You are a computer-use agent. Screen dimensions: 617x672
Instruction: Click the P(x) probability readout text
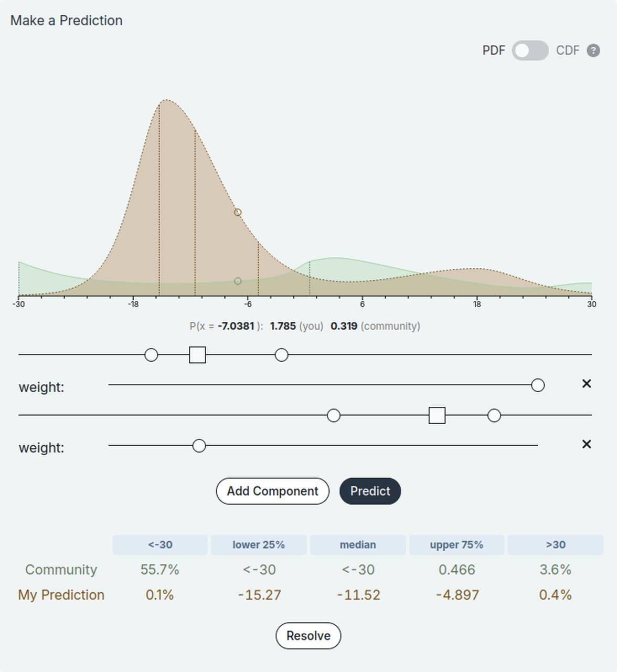click(x=305, y=325)
